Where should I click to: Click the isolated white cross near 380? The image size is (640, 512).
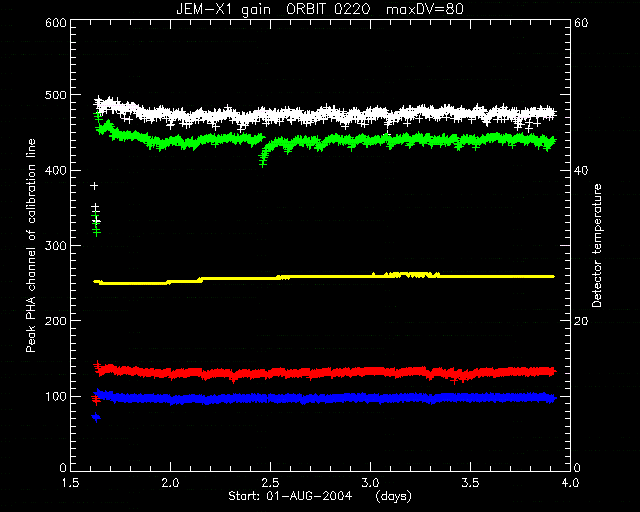tap(94, 186)
